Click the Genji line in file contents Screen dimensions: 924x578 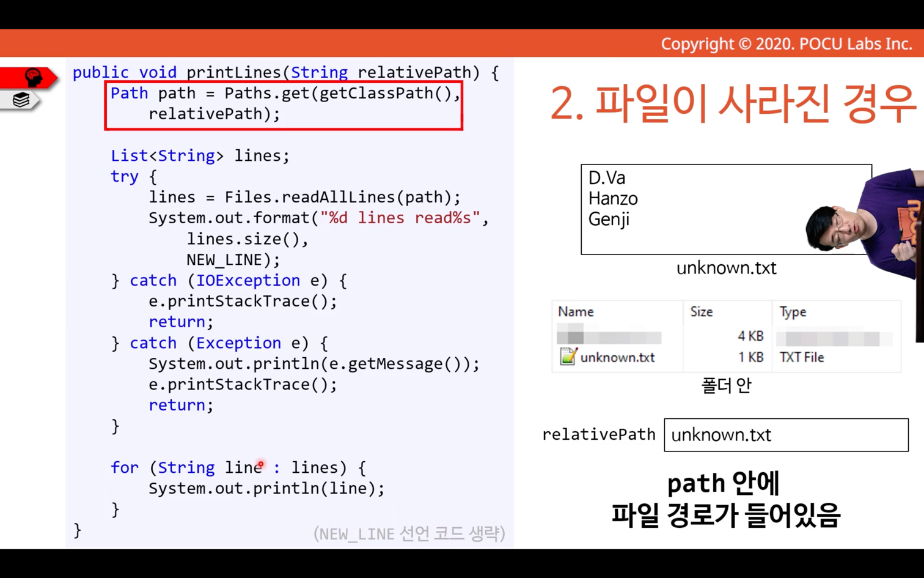pyautogui.click(x=609, y=220)
